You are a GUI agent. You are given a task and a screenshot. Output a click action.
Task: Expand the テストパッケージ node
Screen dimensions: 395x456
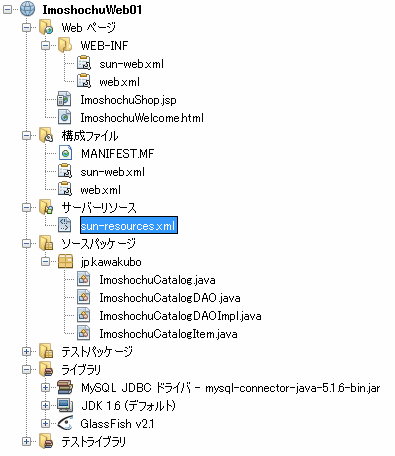point(27,351)
